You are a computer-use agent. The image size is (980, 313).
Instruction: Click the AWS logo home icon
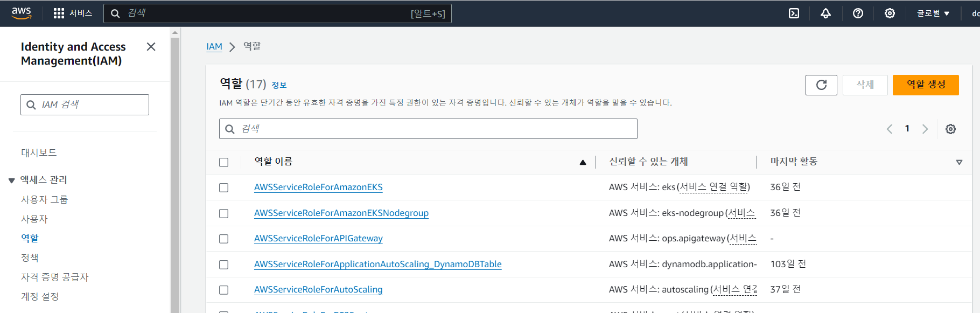[22, 13]
